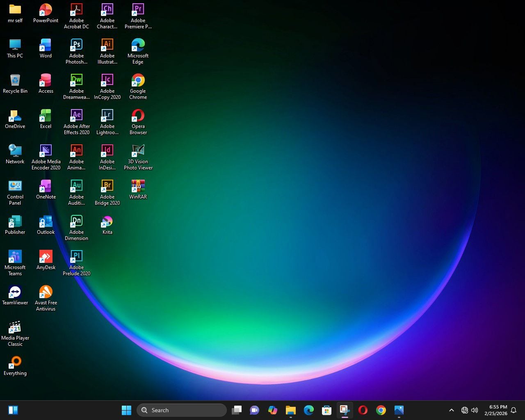Select the Krita desktop shortcut

pos(107,225)
